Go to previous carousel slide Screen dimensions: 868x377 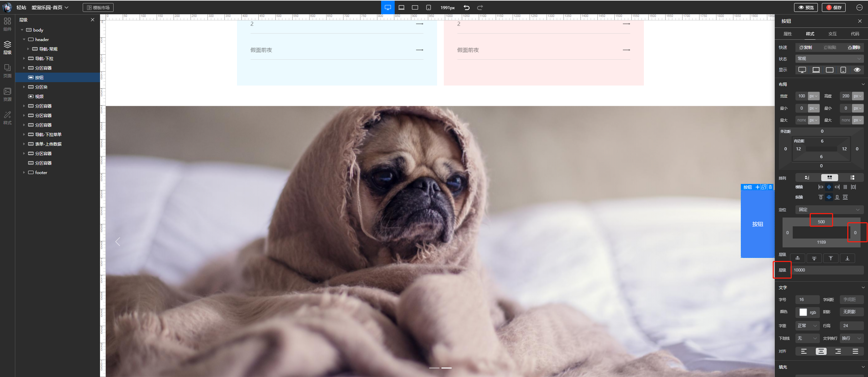(x=118, y=242)
